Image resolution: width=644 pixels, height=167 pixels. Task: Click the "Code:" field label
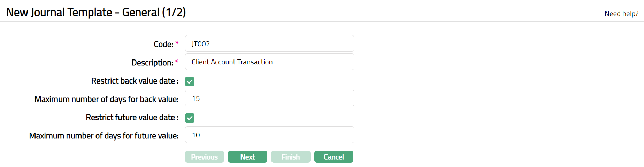[163, 44]
